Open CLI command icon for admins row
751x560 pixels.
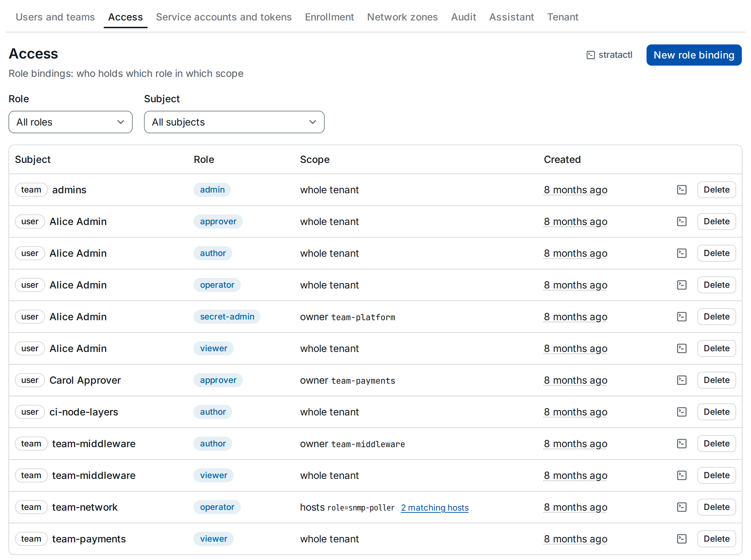pos(681,190)
